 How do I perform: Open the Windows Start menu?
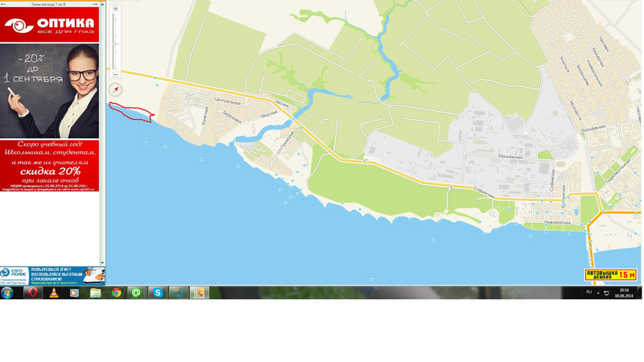click(x=7, y=293)
